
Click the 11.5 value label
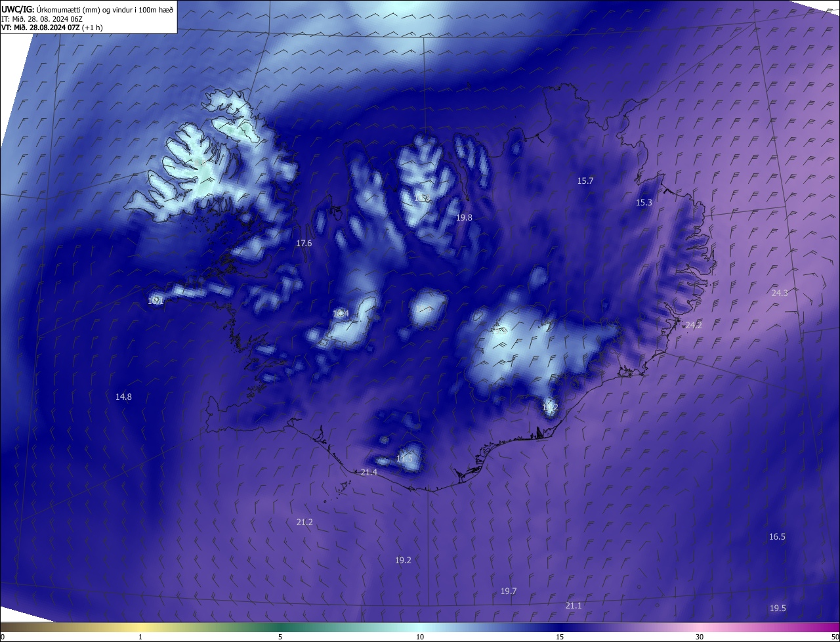[405, 458]
